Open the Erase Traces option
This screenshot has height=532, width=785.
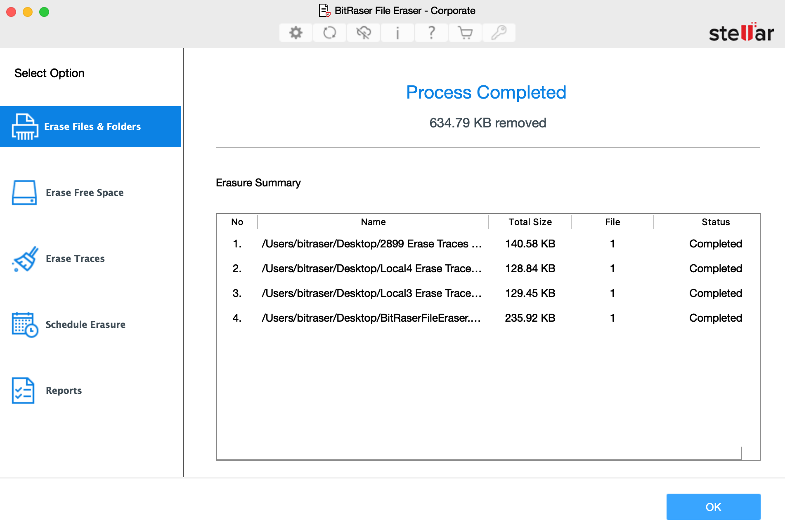[91, 259]
